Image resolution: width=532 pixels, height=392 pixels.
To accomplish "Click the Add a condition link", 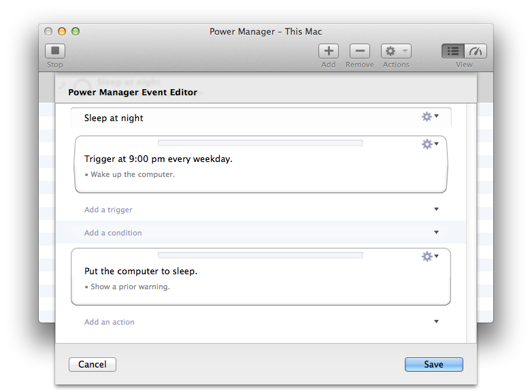I will [113, 233].
